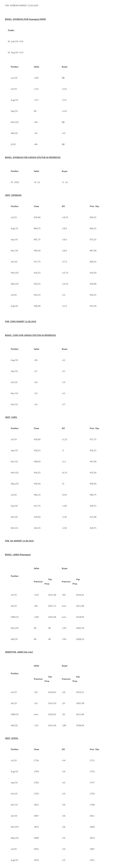Click the BRAZIL SOYBEANS (FOB Paranagua) PAPER heading
This screenshot has height=868, width=115.
tap(25, 19)
